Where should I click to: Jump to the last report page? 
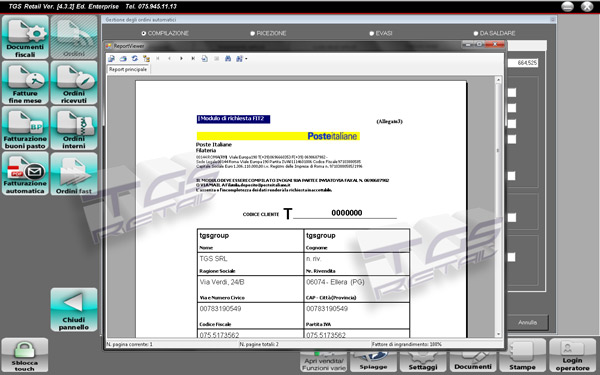point(193,59)
